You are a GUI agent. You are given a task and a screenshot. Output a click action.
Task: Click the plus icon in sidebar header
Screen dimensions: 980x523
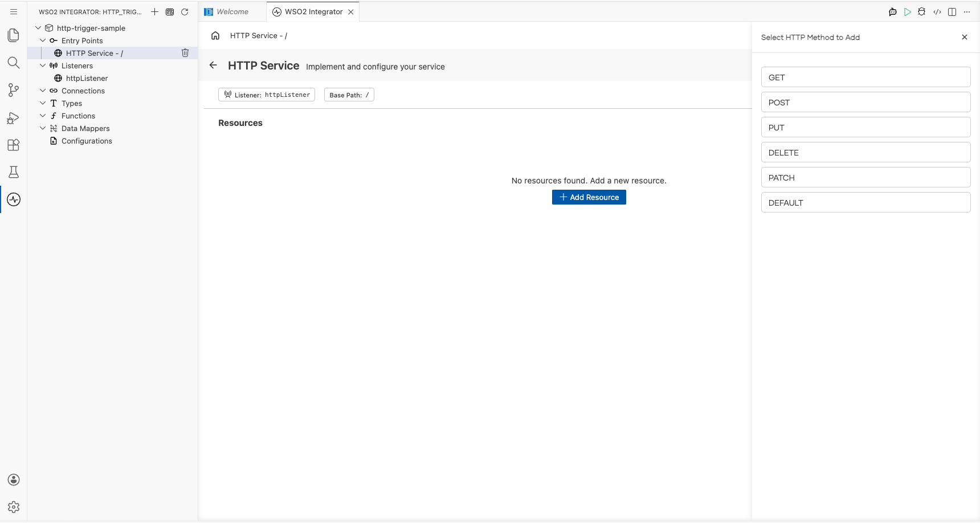(x=154, y=11)
